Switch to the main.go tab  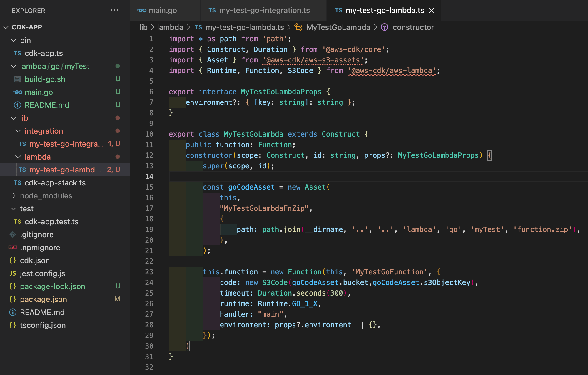pos(165,10)
